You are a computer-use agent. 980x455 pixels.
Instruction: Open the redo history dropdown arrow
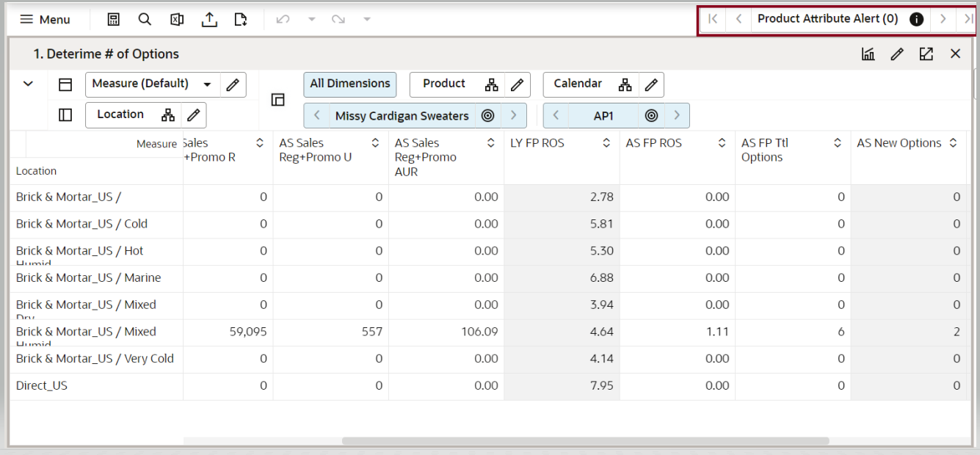pyautogui.click(x=367, y=20)
